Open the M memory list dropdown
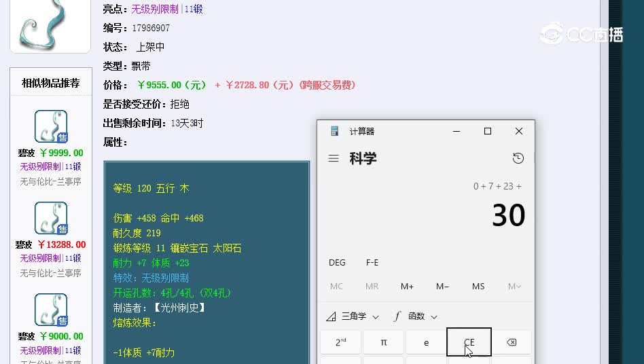 click(x=514, y=287)
